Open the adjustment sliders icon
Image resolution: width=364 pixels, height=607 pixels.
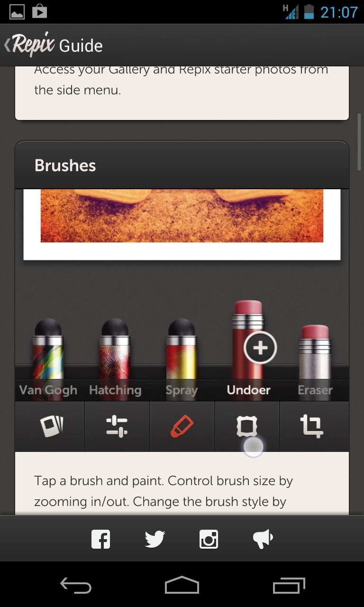pyautogui.click(x=117, y=426)
